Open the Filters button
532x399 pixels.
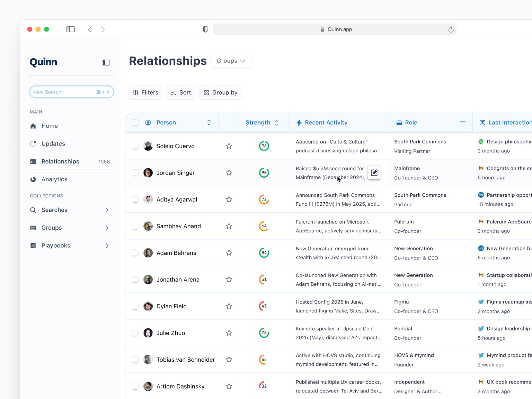(x=145, y=92)
